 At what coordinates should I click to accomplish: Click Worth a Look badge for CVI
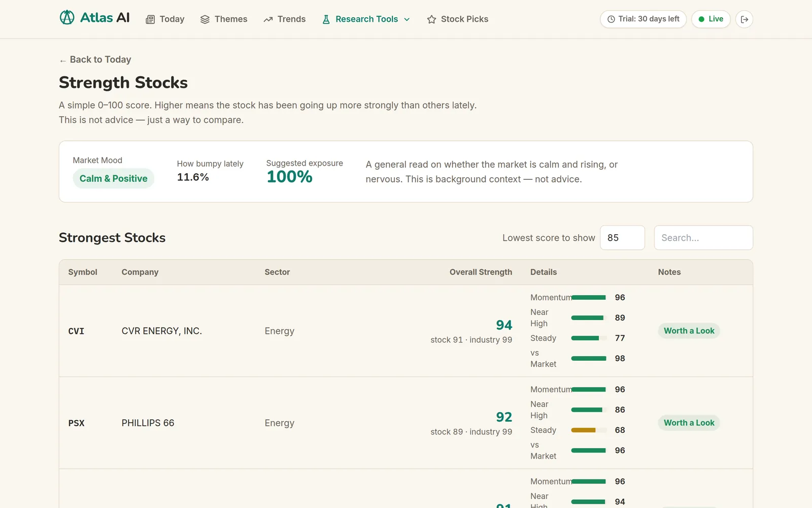(689, 331)
